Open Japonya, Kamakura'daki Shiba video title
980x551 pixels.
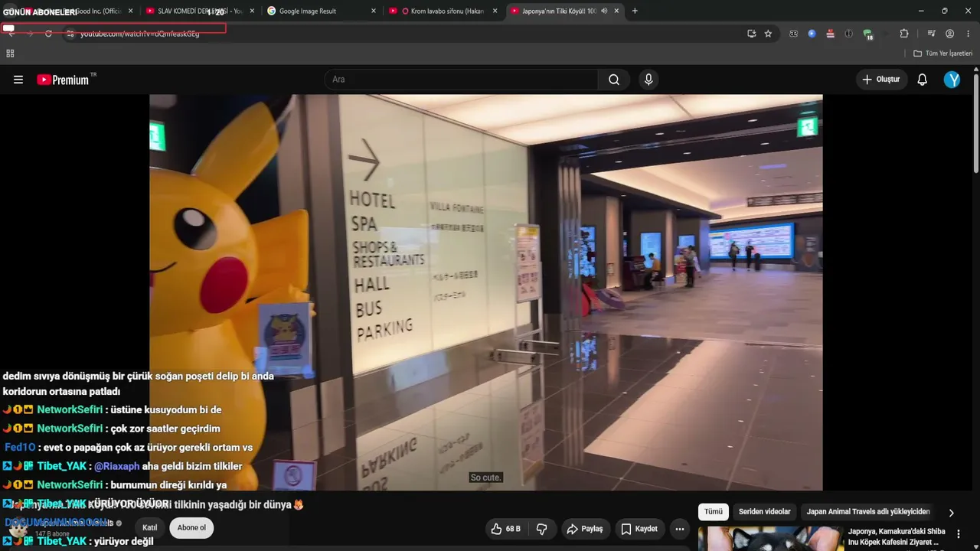897,536
